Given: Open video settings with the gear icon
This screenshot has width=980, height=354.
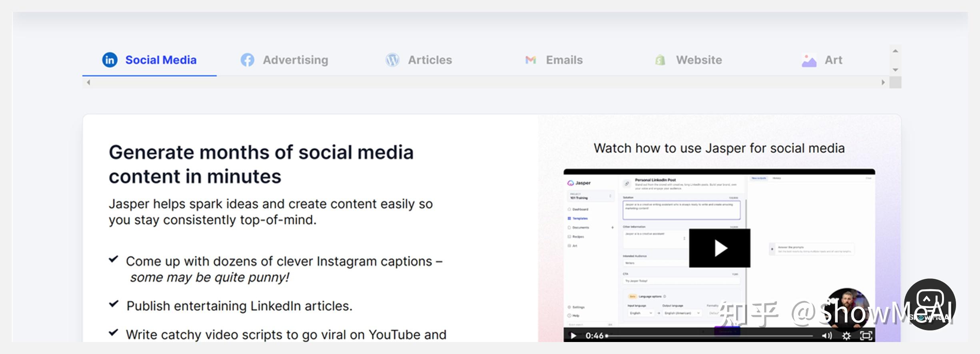Looking at the screenshot, I should 846,336.
